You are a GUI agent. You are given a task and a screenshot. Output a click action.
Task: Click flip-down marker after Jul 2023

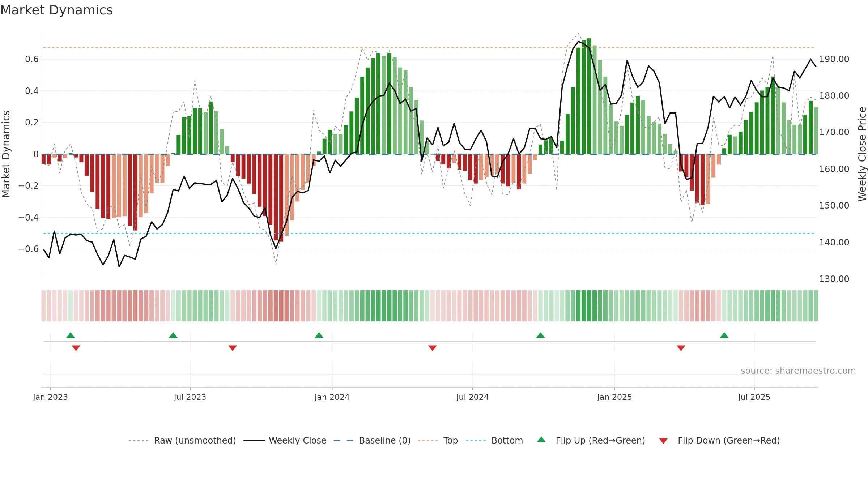coord(233,348)
